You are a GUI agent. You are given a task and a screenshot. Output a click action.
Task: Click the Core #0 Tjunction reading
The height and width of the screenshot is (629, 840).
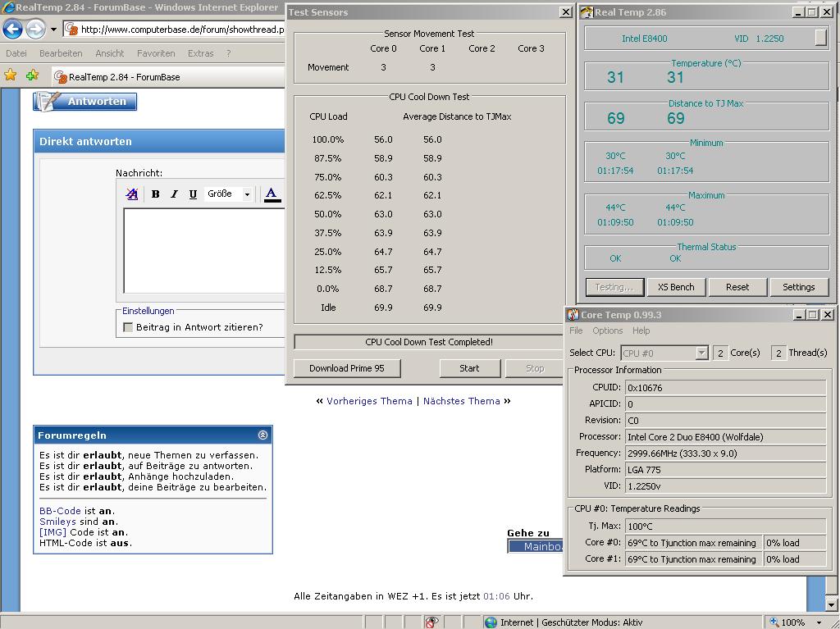692,543
